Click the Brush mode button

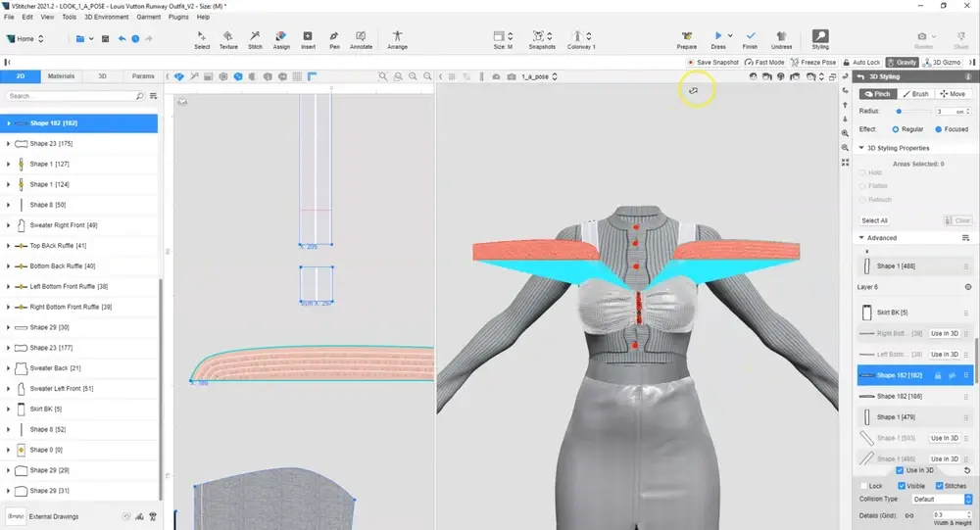pos(916,94)
